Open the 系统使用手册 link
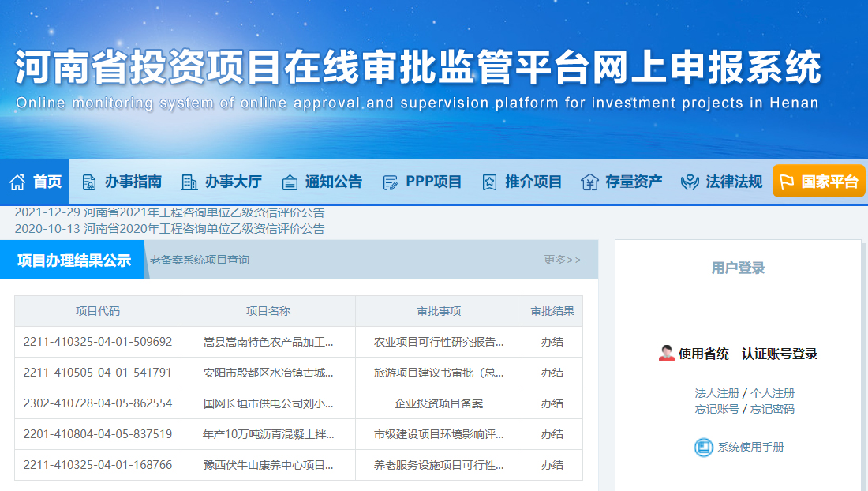The height and width of the screenshot is (491, 868). [750, 448]
